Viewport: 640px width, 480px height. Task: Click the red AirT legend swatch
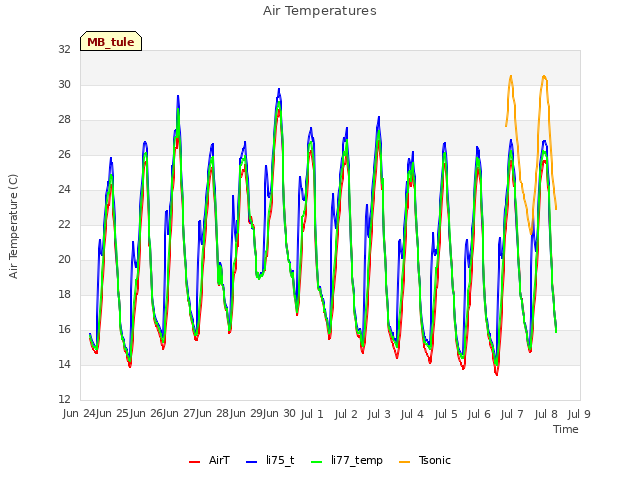pos(194,462)
